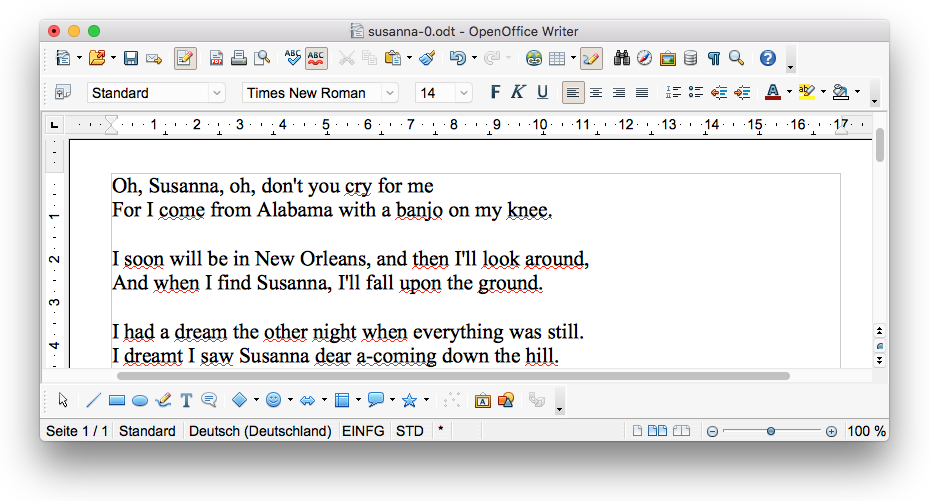Export document directly as PDF
The height and width of the screenshot is (501, 929).
[x=217, y=58]
